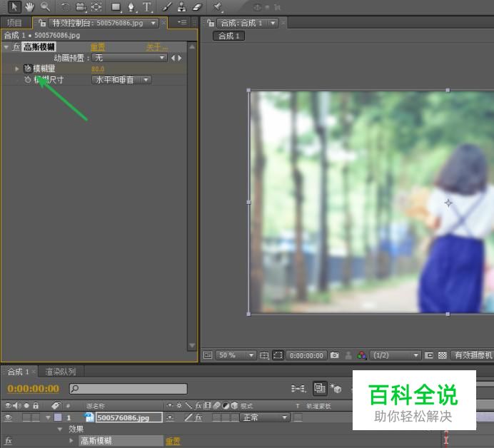The height and width of the screenshot is (448, 494).
Task: Expand the 模糊量 property slider
Action: click(x=17, y=68)
